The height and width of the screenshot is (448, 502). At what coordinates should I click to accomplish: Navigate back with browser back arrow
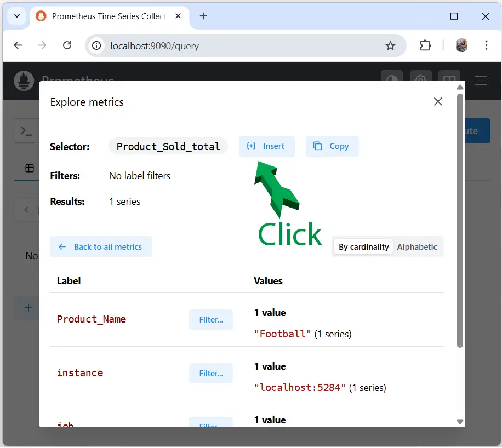[x=18, y=45]
